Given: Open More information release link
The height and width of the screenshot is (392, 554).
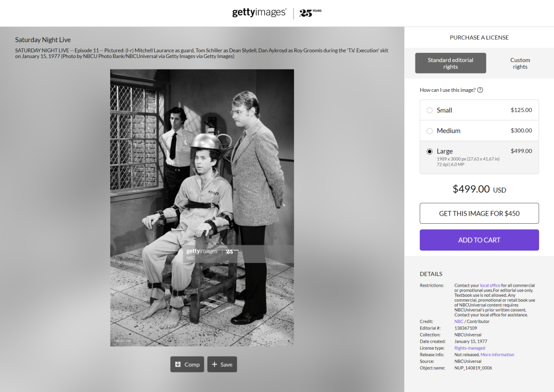Looking at the screenshot, I should pyautogui.click(x=497, y=355).
